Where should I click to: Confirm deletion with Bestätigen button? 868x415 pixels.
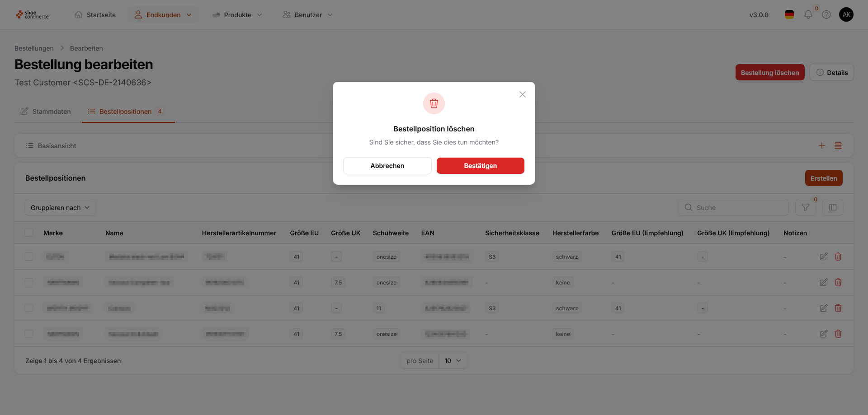coord(481,166)
